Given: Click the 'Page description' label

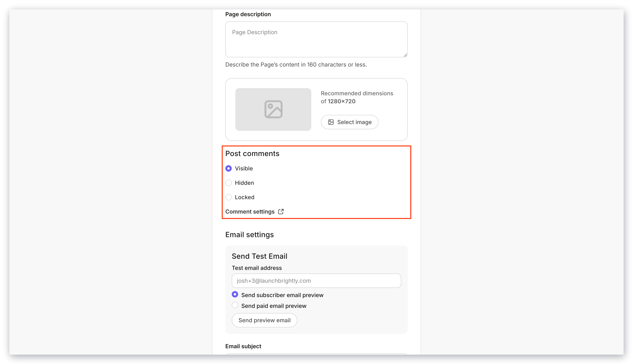Looking at the screenshot, I should (x=248, y=14).
